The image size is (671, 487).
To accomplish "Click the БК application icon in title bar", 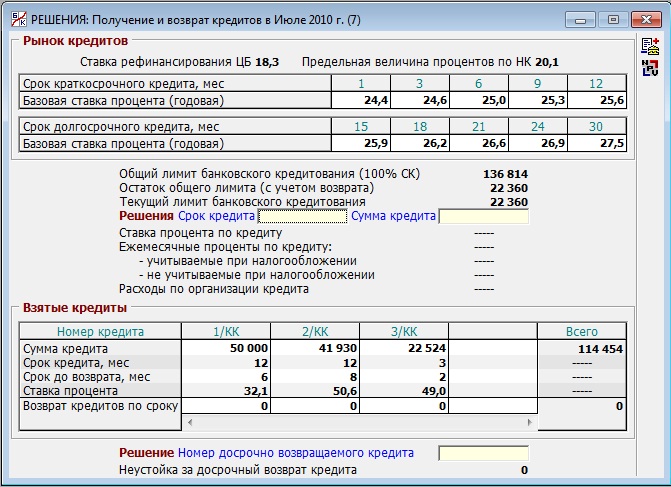I will click(x=18, y=19).
